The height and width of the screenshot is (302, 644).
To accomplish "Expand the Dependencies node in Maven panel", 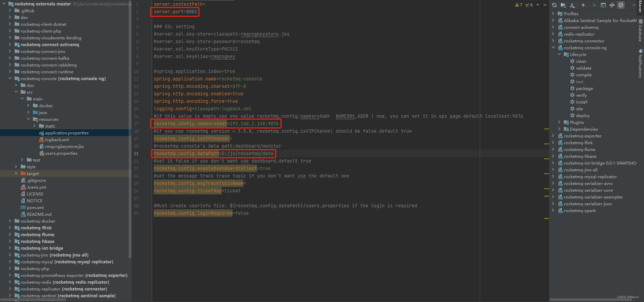I will click(559, 129).
